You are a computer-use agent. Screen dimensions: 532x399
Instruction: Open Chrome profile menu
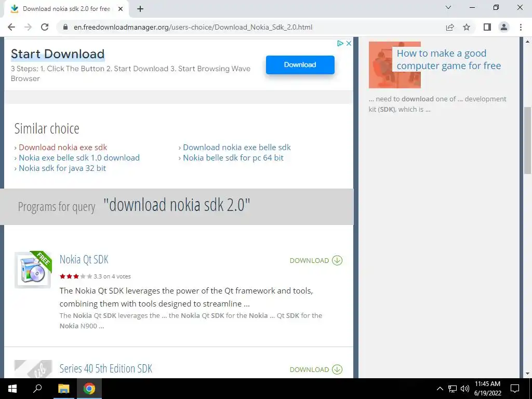pos(504,27)
